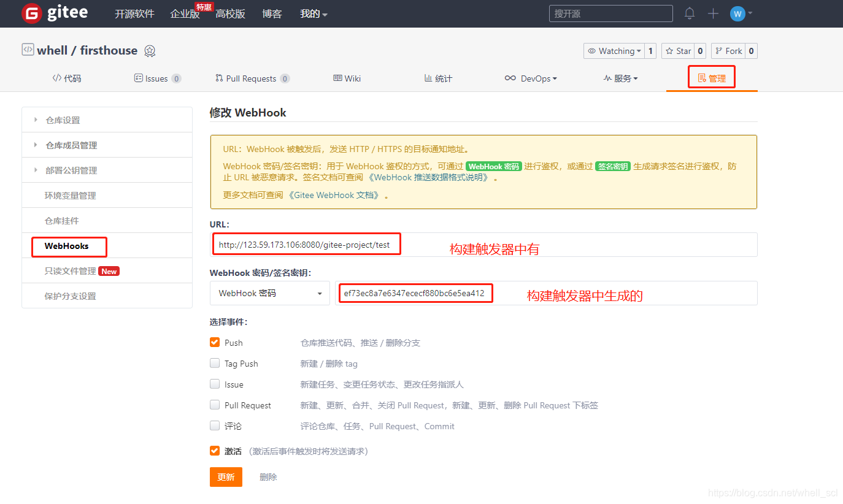Select WebHooks in sidebar
Image resolution: width=843 pixels, height=504 pixels.
(x=107, y=246)
